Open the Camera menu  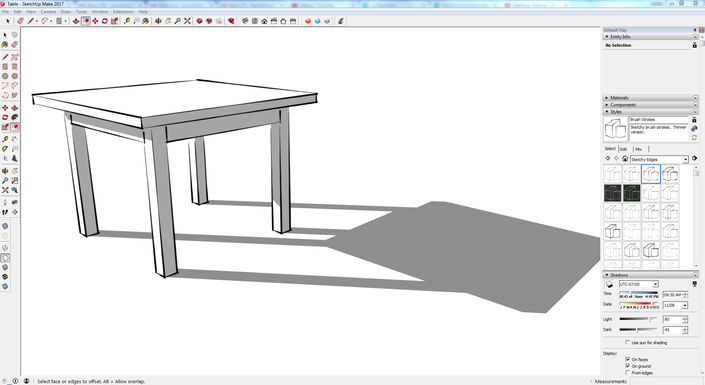click(x=48, y=12)
